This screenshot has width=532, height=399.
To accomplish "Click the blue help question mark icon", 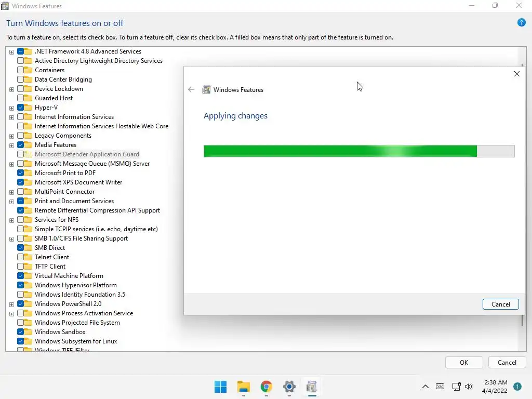I will click(x=521, y=23).
